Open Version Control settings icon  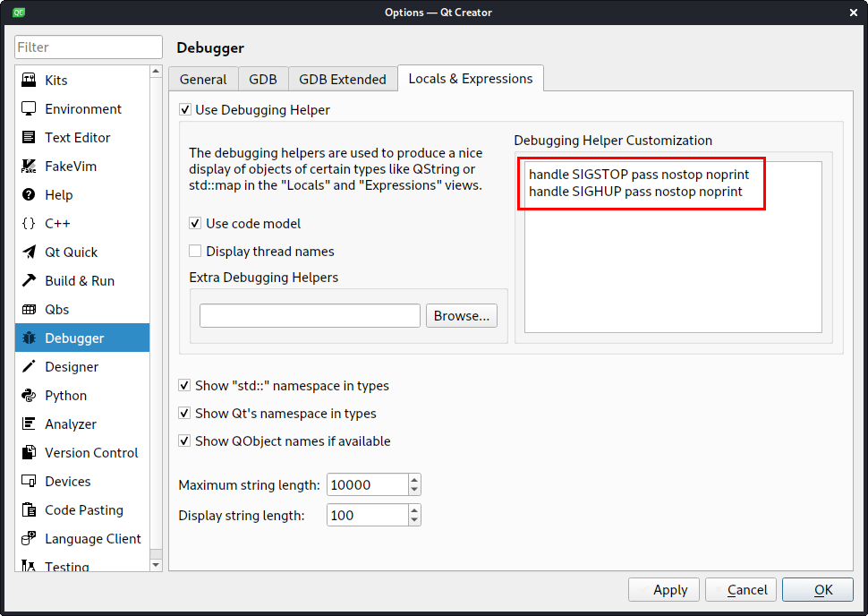[29, 453]
